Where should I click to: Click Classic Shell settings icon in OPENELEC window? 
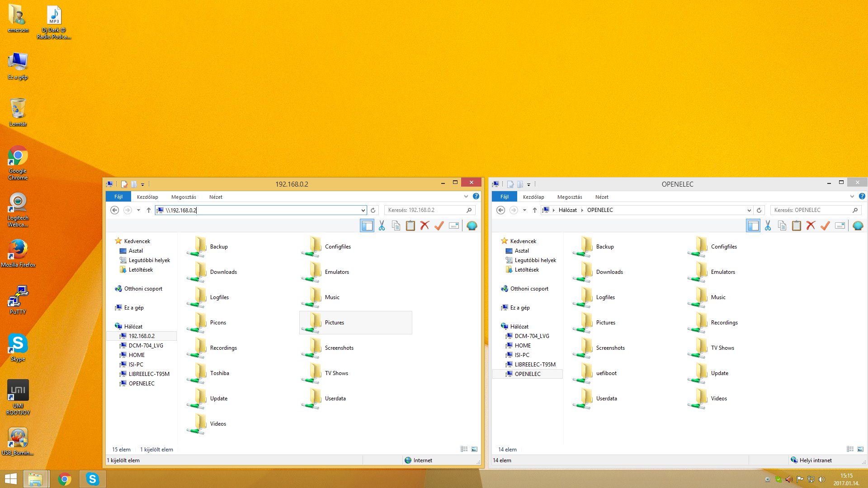coord(858,225)
